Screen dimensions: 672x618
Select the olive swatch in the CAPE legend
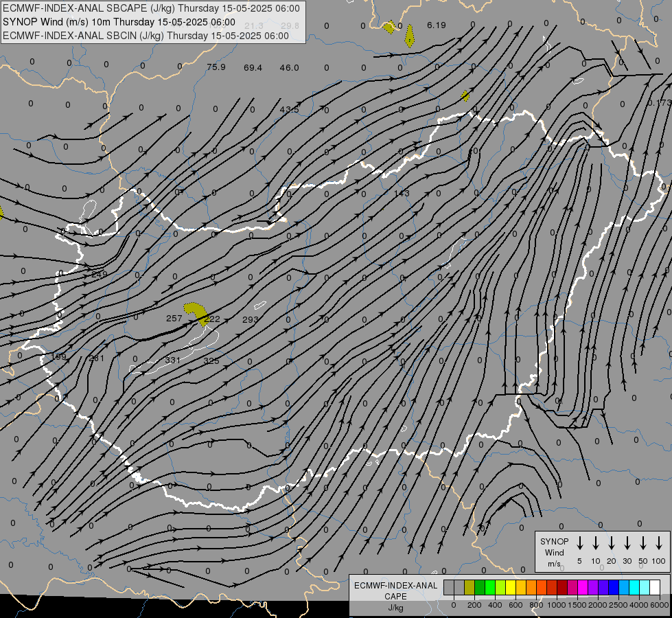point(470,587)
